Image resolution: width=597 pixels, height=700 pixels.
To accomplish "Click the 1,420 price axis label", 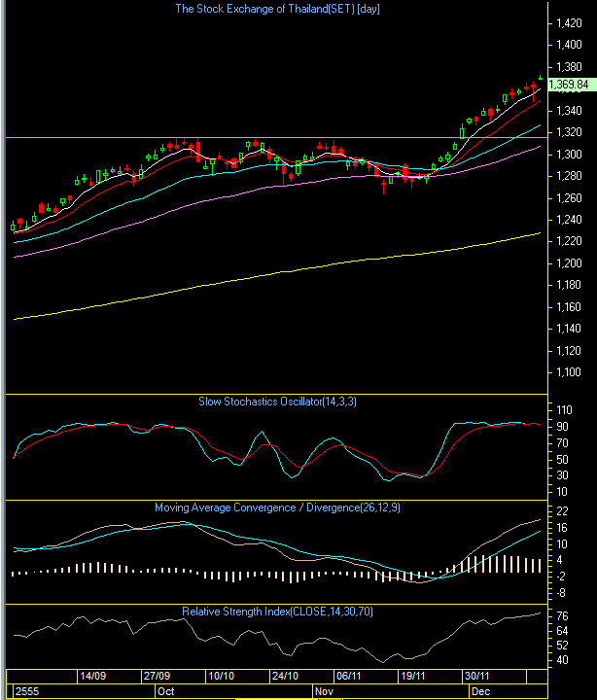I will (x=568, y=23).
